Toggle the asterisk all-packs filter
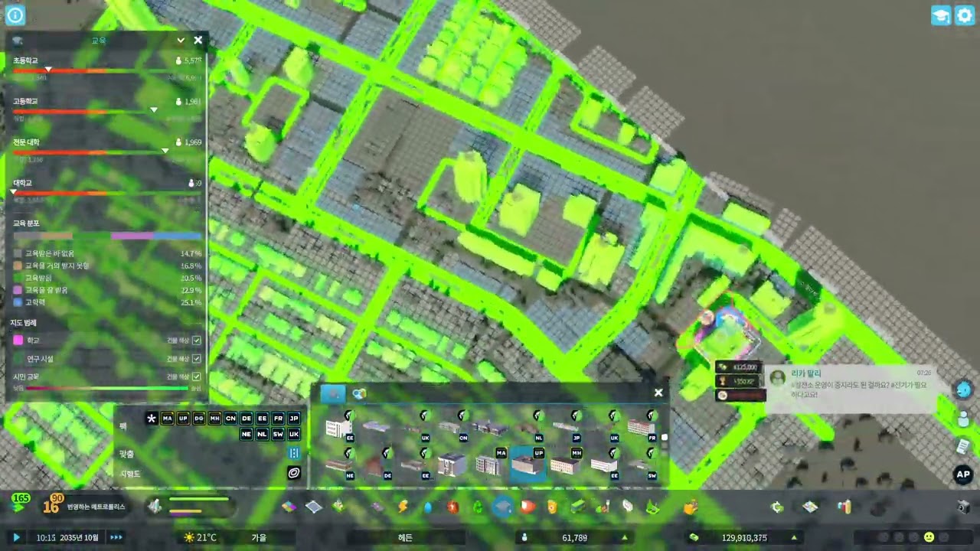 coord(152,419)
